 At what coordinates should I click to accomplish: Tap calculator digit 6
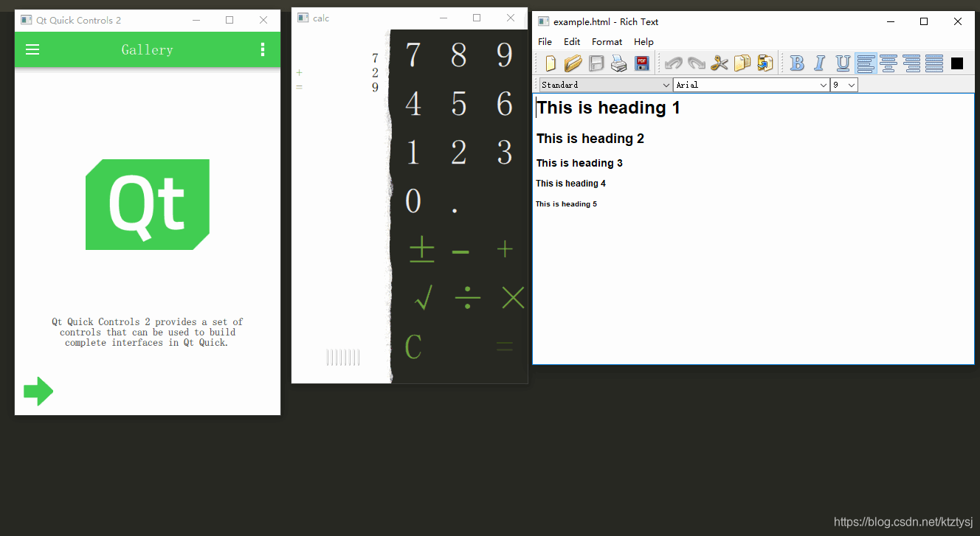[x=505, y=104]
